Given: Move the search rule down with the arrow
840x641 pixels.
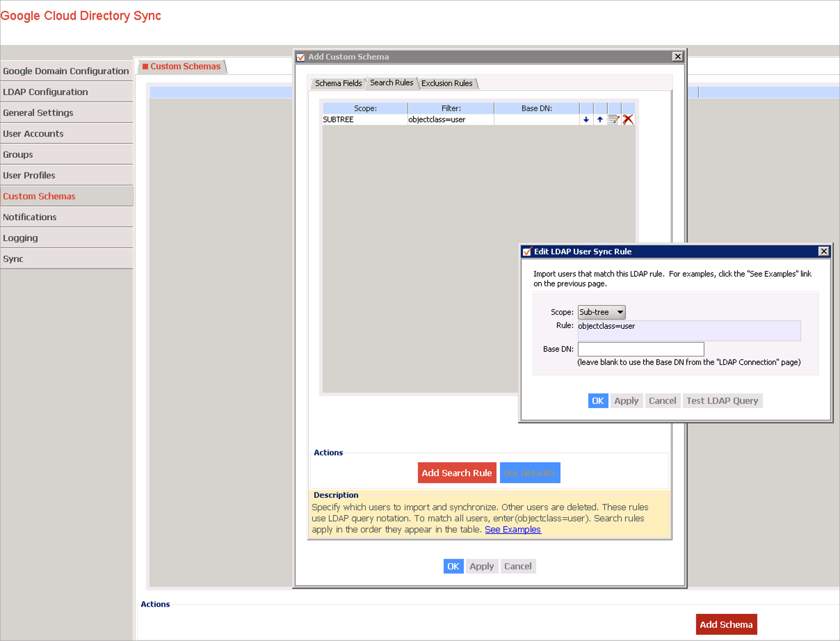Looking at the screenshot, I should coord(586,120).
